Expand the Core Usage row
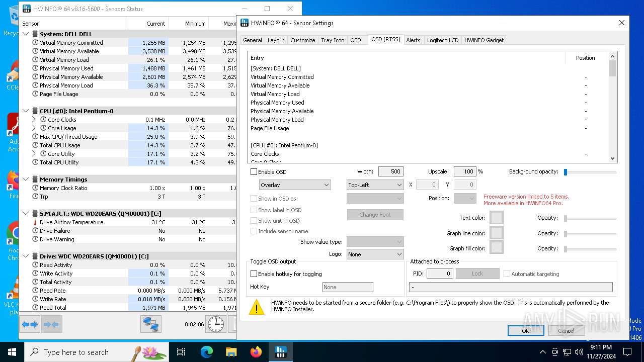 coord(34,128)
